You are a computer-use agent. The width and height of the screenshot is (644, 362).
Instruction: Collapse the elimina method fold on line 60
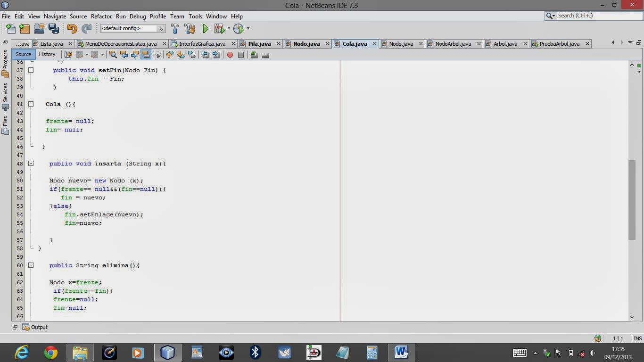tap(31, 265)
